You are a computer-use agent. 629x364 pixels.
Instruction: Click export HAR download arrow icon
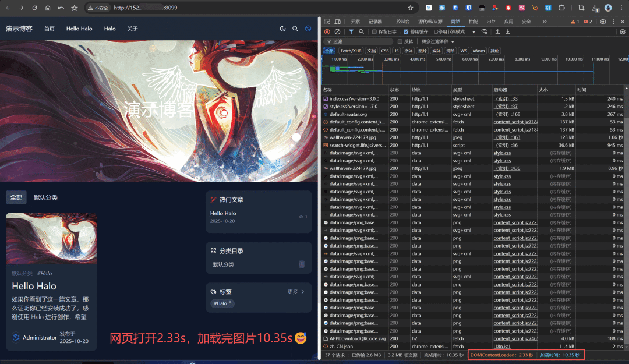click(508, 31)
